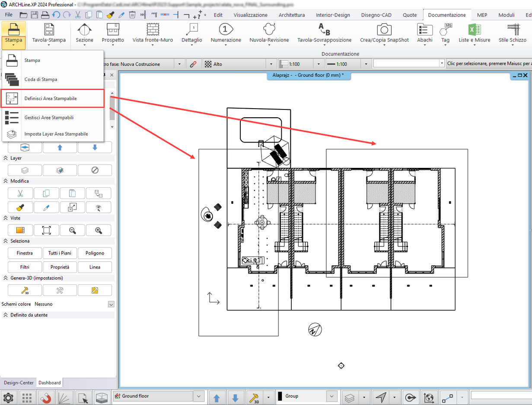Toggle the magnet snap icon in status bar

coord(46,397)
